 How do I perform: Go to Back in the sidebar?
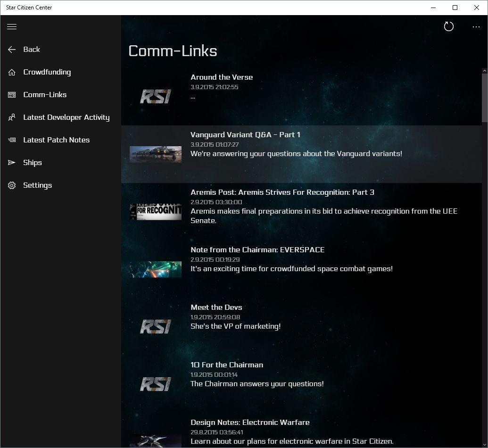pos(61,50)
